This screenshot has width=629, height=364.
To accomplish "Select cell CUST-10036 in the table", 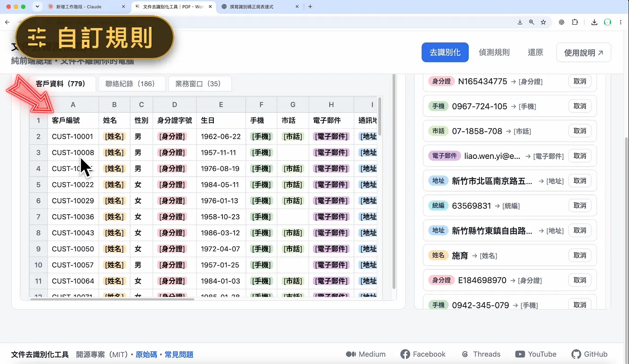I will point(73,217).
